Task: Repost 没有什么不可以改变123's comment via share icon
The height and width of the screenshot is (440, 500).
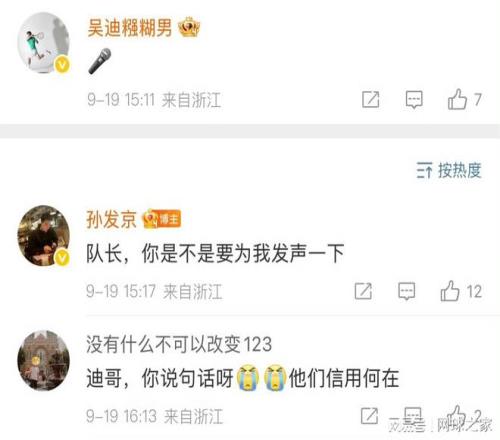Action: point(369,415)
